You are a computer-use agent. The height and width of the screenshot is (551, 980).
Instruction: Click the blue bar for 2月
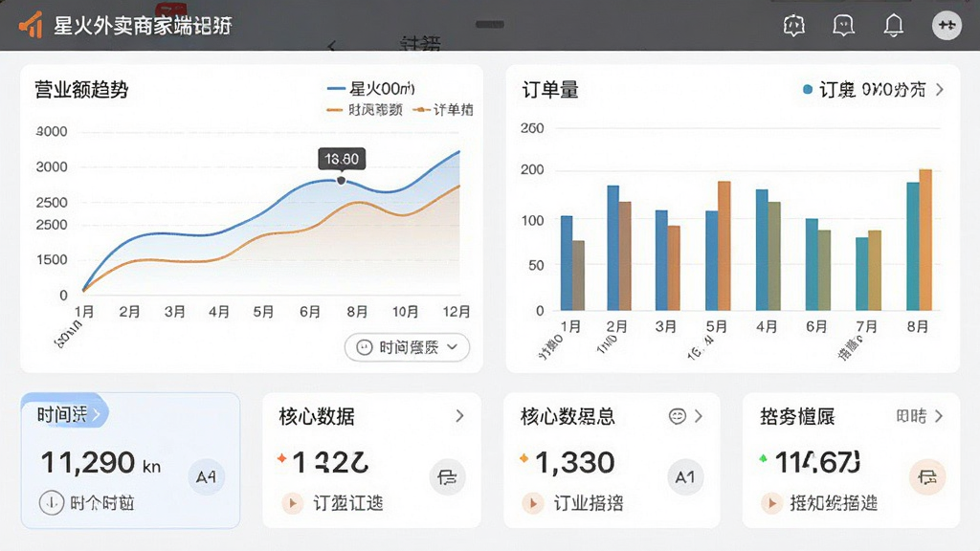(613, 248)
